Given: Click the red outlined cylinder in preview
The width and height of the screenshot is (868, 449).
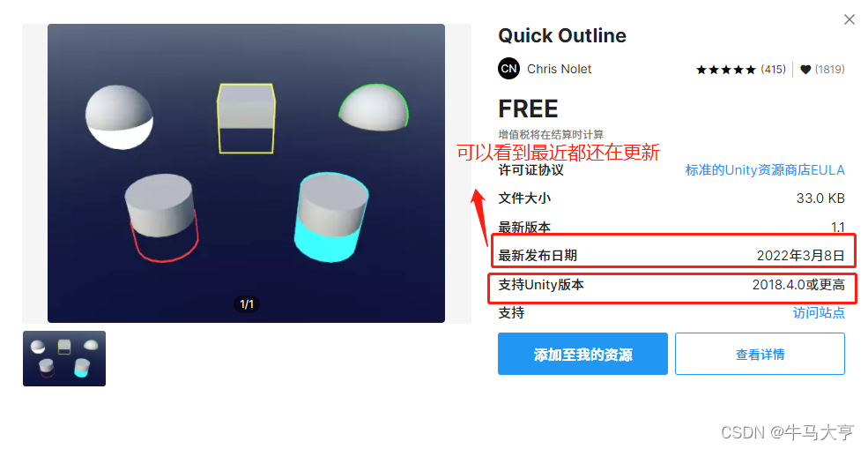Looking at the screenshot, I should [x=161, y=217].
